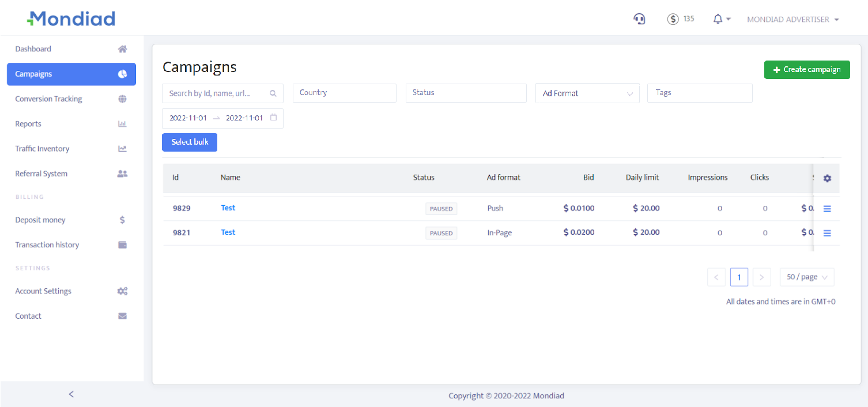Open the MONDIAD ADVERTISER account menu
Screen dimensions: 868x407
click(x=792, y=19)
